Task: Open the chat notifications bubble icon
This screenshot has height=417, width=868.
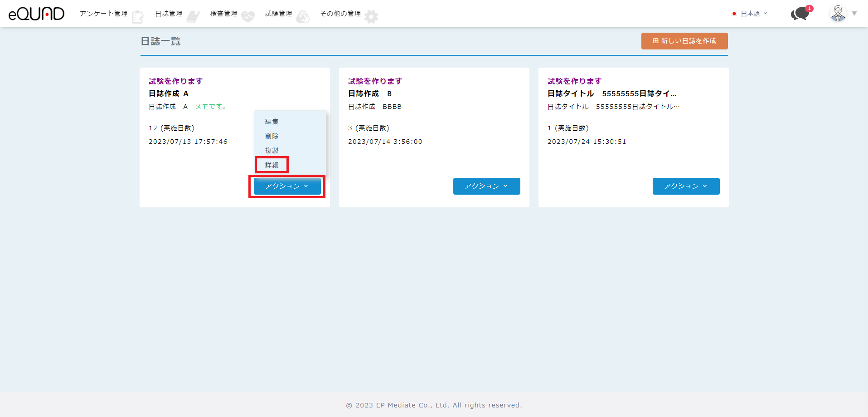Action: [800, 14]
